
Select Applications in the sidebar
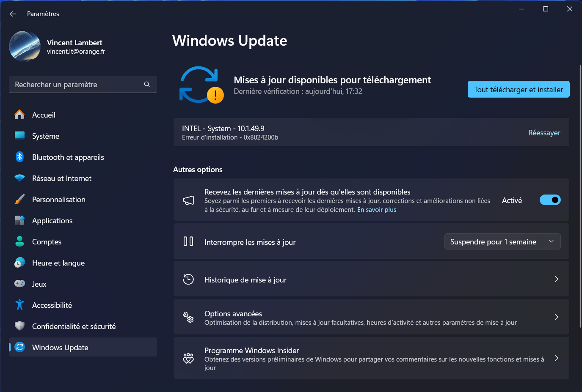coord(83,220)
